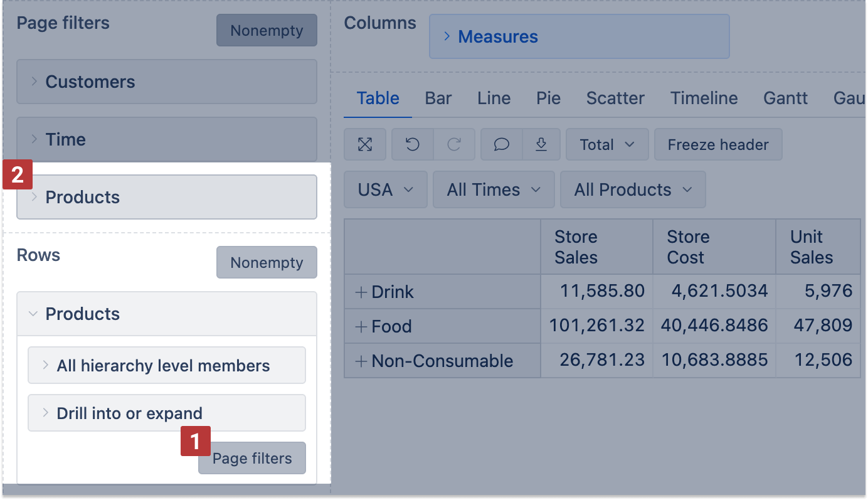Click the Page filters button under Products

(252, 459)
